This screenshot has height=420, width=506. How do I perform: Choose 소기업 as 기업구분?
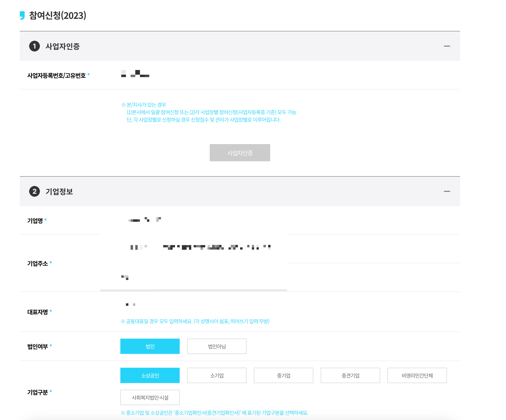[217, 375]
